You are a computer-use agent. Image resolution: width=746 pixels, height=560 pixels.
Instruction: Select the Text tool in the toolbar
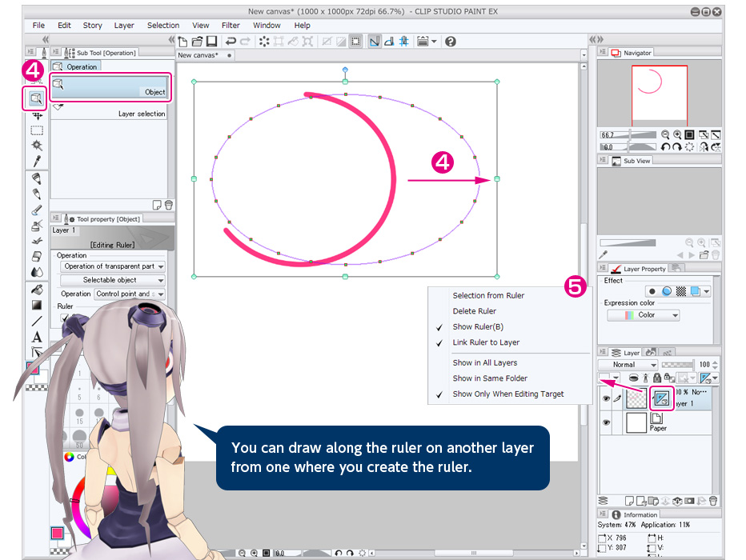(x=37, y=337)
